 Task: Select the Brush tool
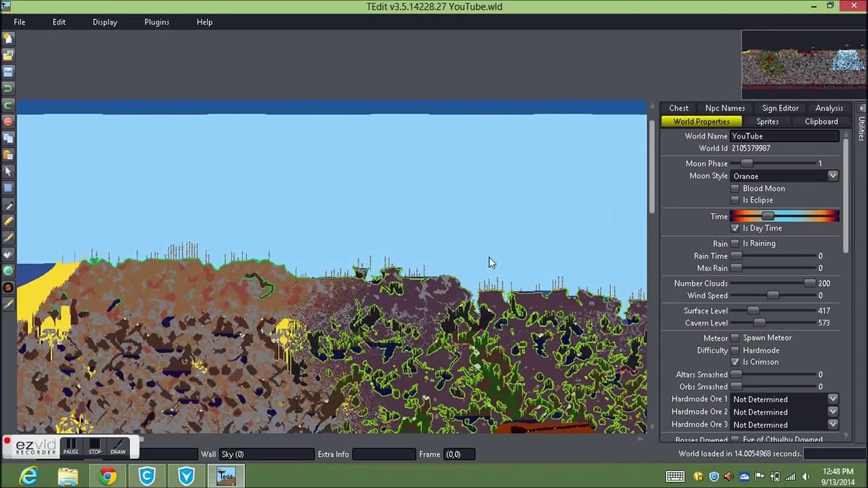(8, 238)
